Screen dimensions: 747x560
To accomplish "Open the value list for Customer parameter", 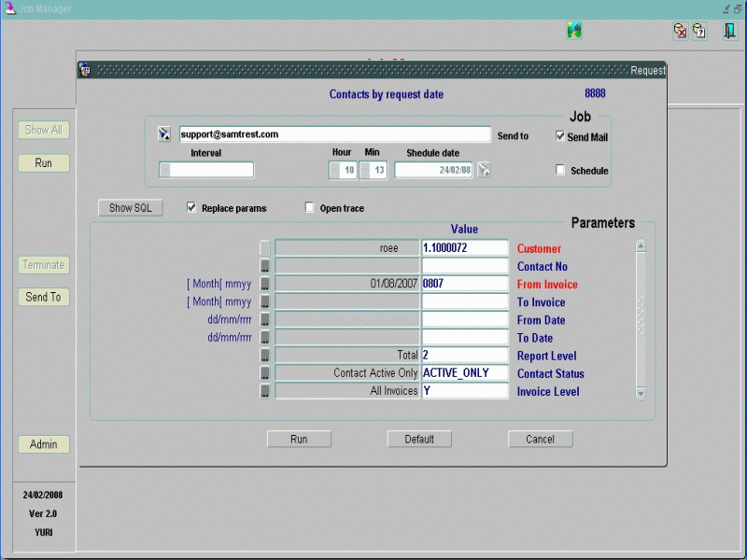I will pyautogui.click(x=265, y=248).
